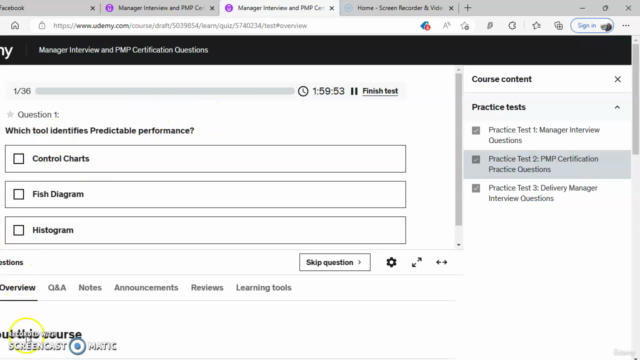Open site information lock icon
Screen dimensions: 640x360
[42, 25]
